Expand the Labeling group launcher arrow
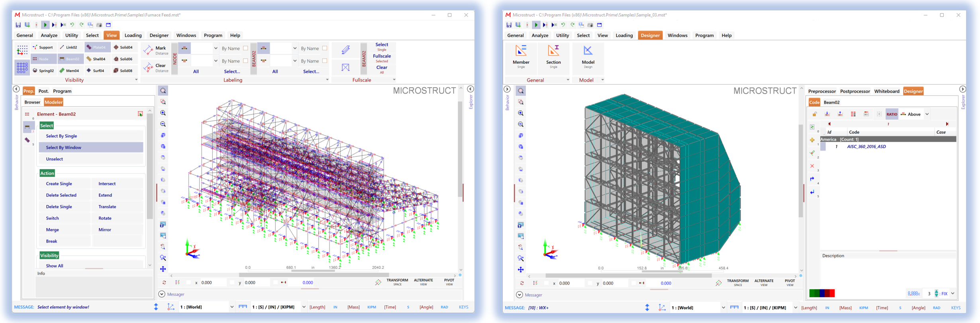 point(327,80)
